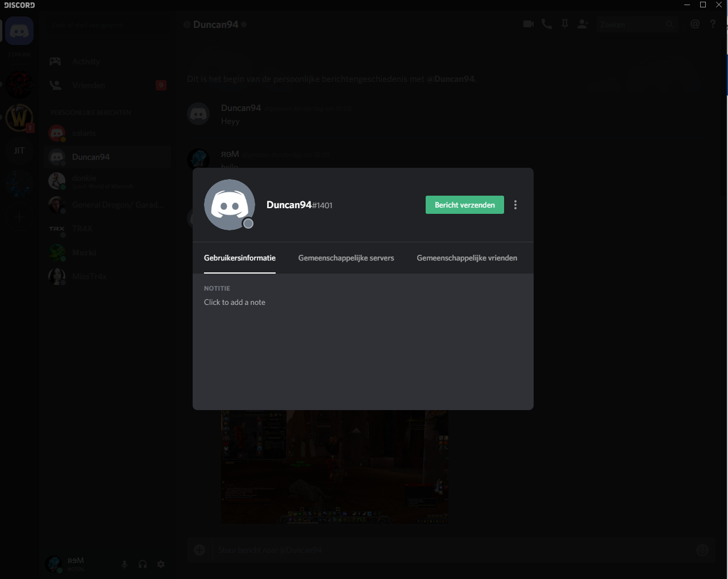Open the three-dot menu in profile popup

[x=515, y=205]
